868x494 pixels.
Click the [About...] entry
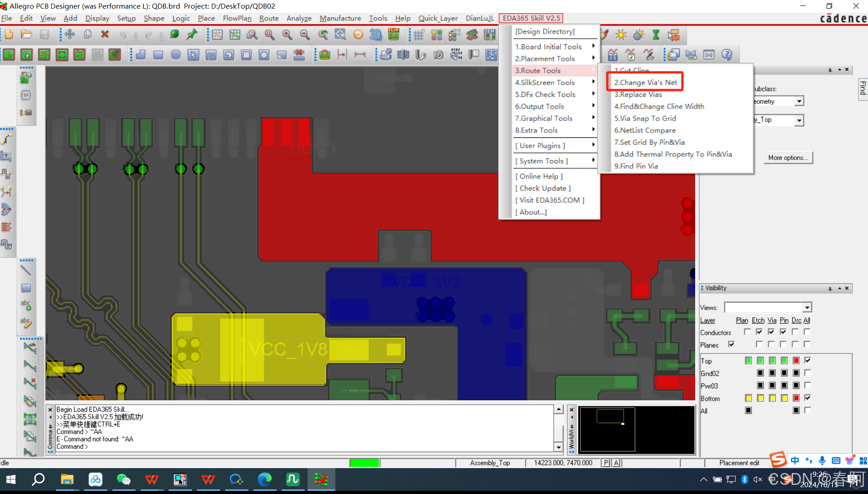tap(531, 212)
